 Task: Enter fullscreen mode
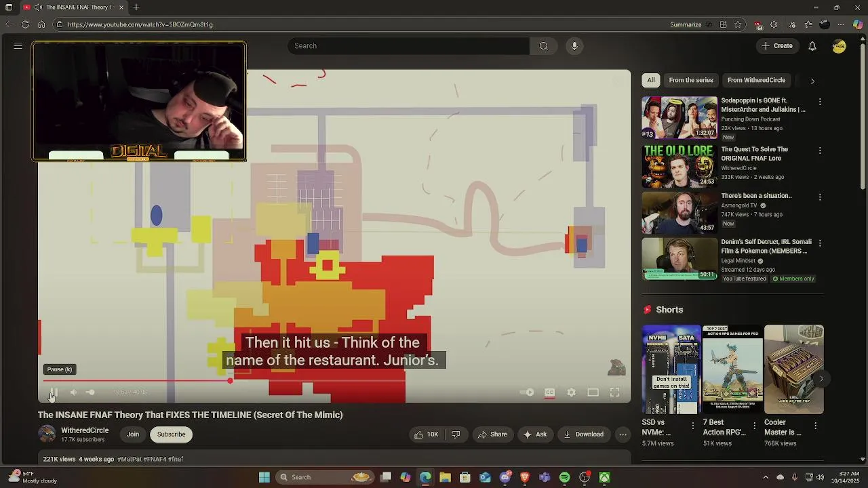click(614, 392)
